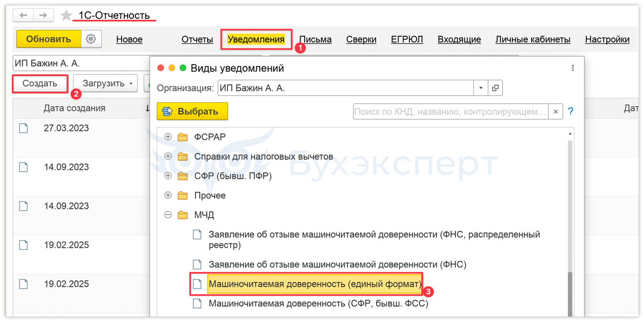
Task: Select the СФР (бывш. ПФР) folder
Action: (233, 176)
